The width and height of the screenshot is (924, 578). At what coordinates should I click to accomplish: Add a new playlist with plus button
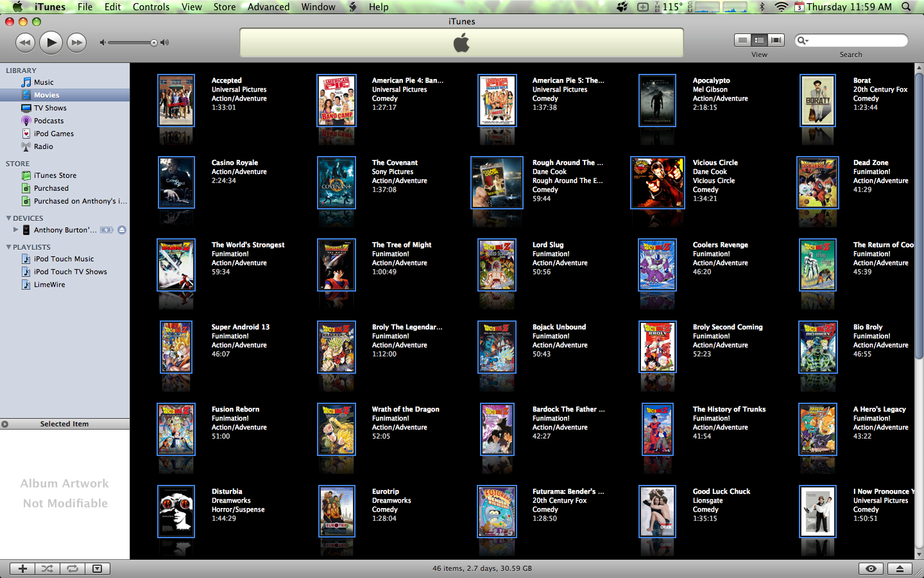pyautogui.click(x=22, y=568)
